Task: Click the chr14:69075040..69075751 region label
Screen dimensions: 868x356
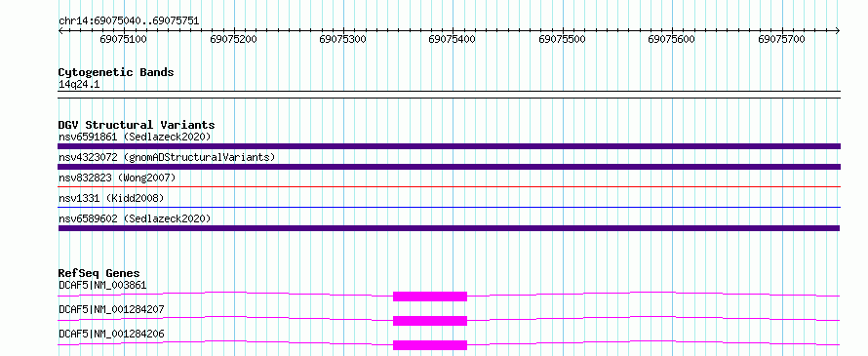Action: tap(129, 21)
